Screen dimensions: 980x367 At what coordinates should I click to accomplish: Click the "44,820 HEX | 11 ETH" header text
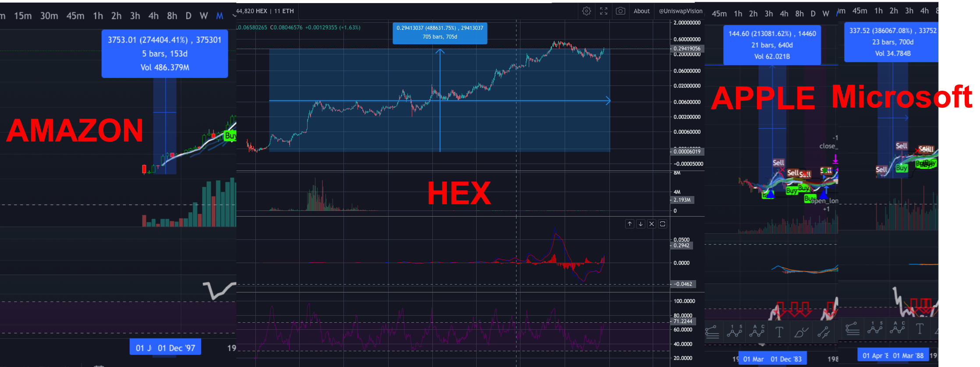265,11
